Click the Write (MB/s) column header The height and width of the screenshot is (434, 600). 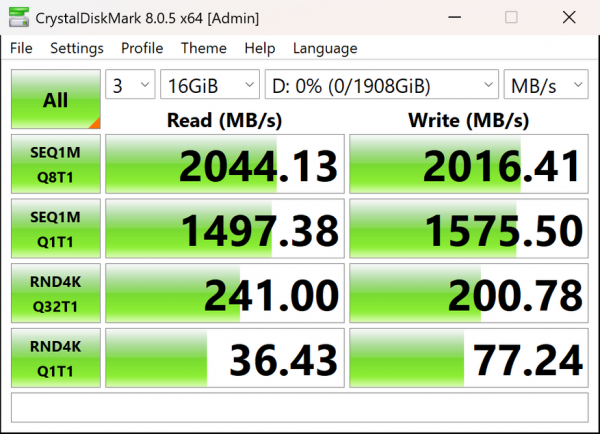[x=469, y=120]
